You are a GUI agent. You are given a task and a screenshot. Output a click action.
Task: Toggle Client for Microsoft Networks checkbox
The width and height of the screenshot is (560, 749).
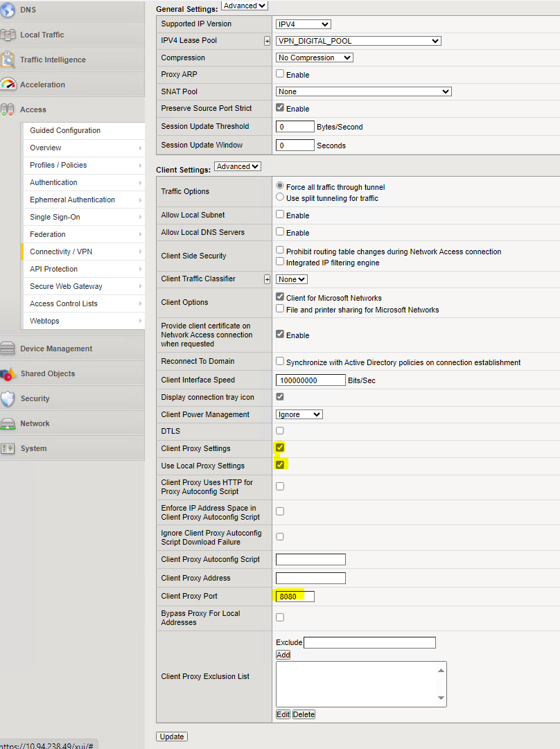tap(280, 297)
